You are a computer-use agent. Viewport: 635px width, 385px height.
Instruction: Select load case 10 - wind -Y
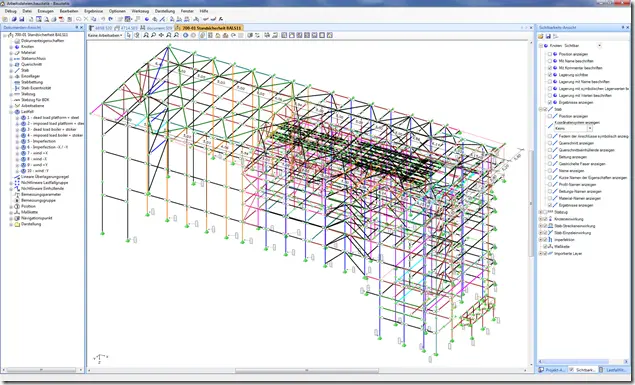click(x=38, y=171)
